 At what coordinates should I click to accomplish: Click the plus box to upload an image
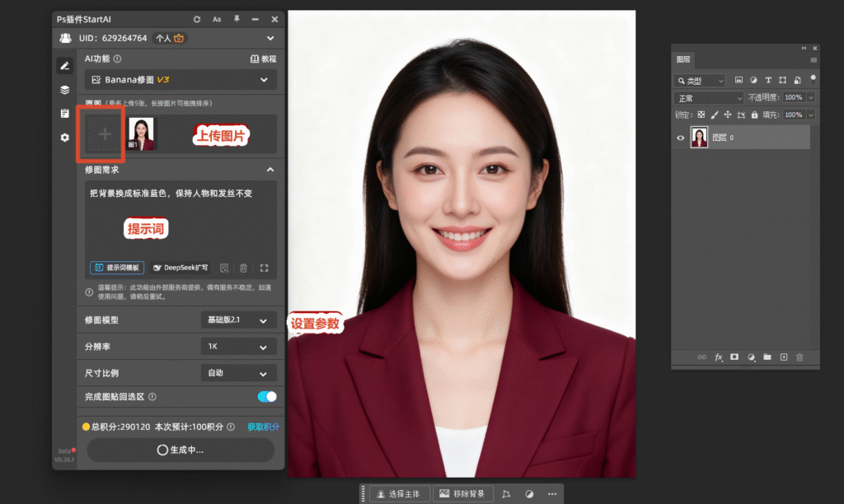[105, 134]
